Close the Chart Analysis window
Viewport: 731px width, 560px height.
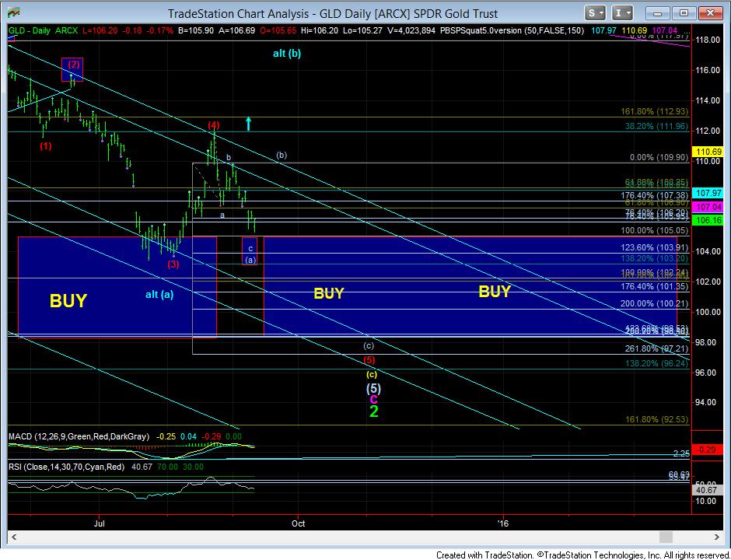(709, 13)
